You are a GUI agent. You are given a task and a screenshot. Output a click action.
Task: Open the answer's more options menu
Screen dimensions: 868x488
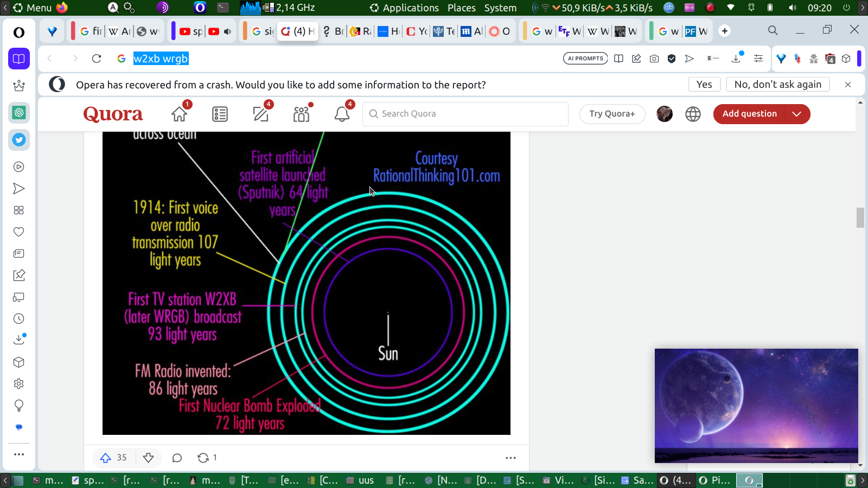click(510, 458)
